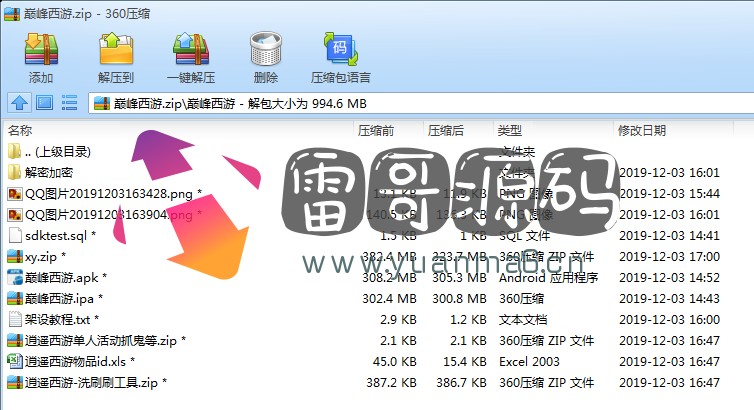Click image icon of QQ图片20191203163904.png
Viewport: 754px width, 410px height.
tap(15, 215)
